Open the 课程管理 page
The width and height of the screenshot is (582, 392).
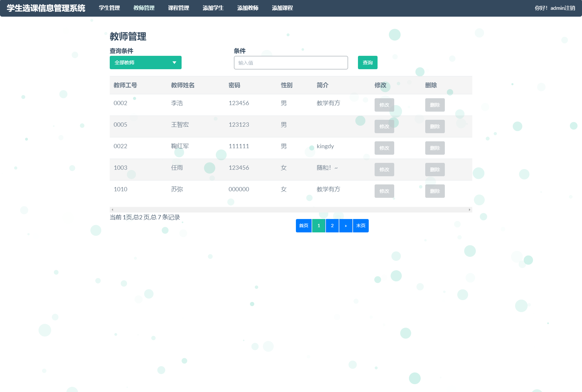tap(178, 8)
